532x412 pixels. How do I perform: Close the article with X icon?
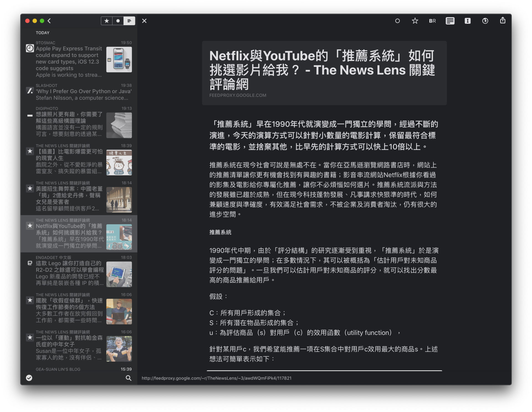click(x=144, y=21)
